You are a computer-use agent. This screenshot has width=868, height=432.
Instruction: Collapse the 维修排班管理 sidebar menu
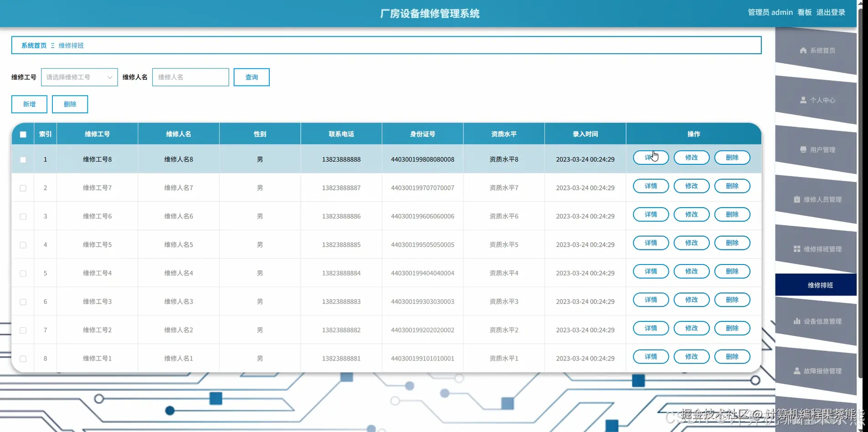click(816, 249)
